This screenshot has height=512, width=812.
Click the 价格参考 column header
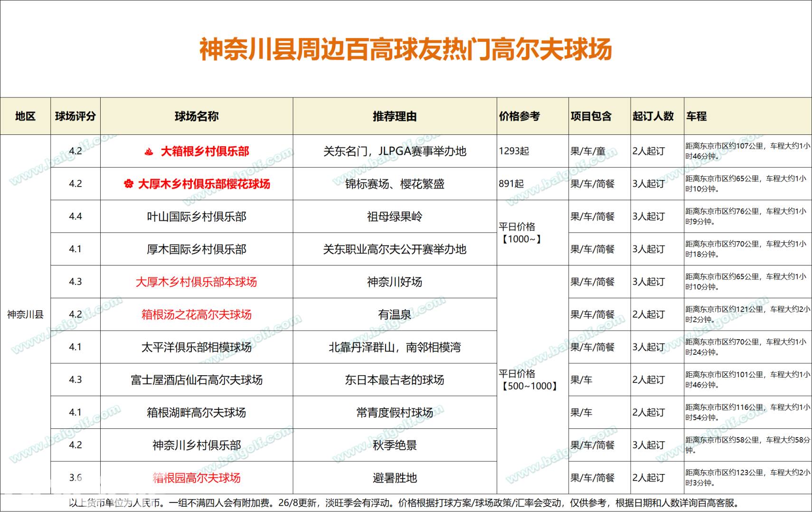point(533,116)
